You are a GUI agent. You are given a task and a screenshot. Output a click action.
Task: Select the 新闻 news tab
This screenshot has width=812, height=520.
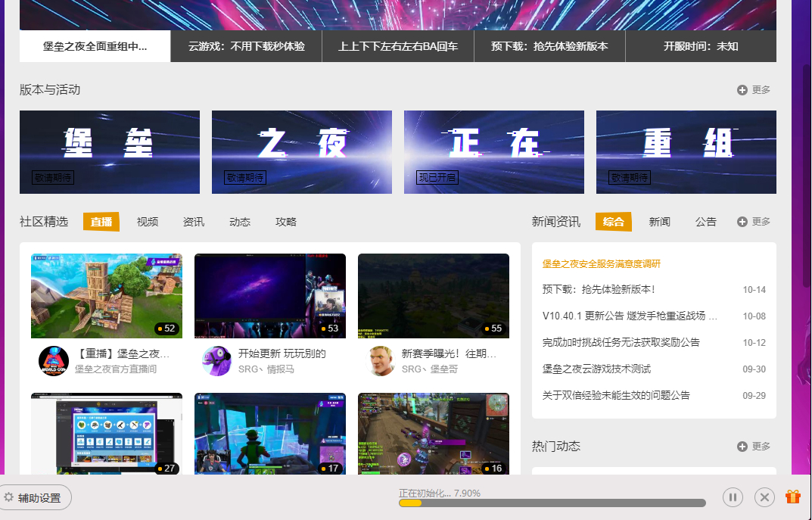(660, 222)
